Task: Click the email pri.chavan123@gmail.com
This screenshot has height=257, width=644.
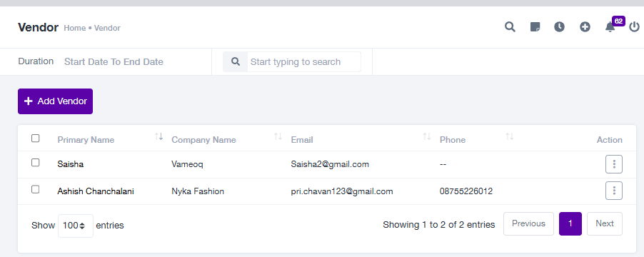Action: pos(342,191)
